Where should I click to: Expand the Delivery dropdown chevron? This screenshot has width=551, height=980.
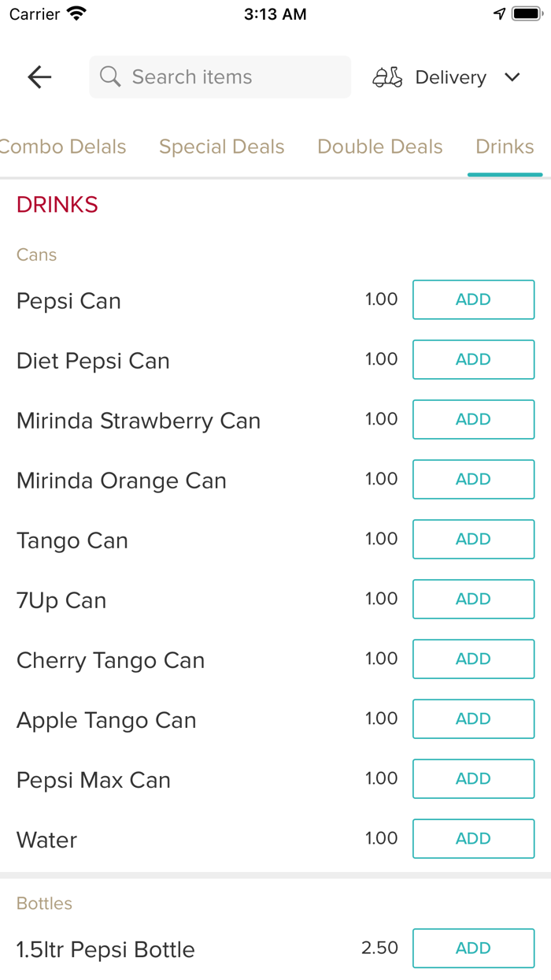[x=512, y=77]
